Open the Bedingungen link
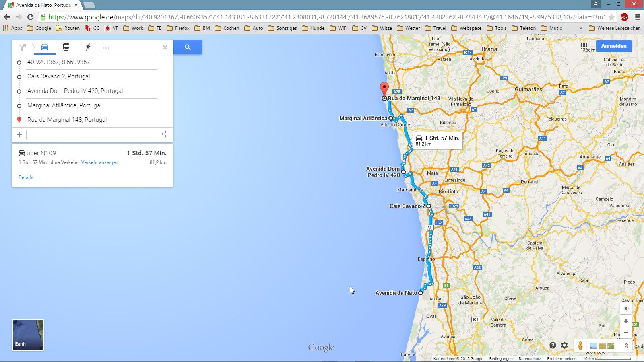The width and height of the screenshot is (644, 362). pos(501,359)
